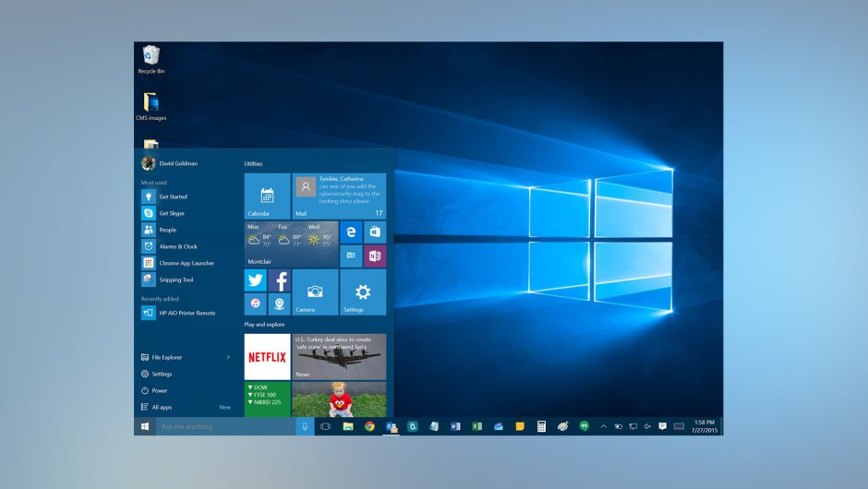868x489 pixels.
Task: Click the battery tray icon
Action: pyautogui.click(x=619, y=426)
